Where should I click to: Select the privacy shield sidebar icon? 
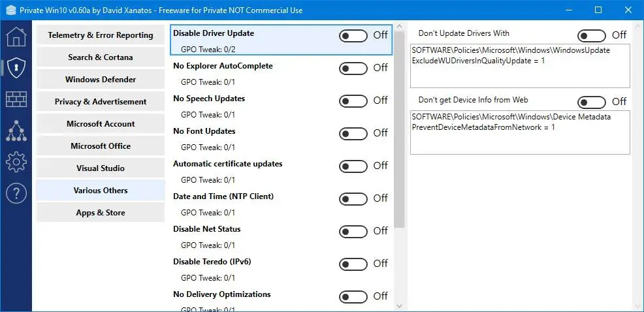pos(16,67)
